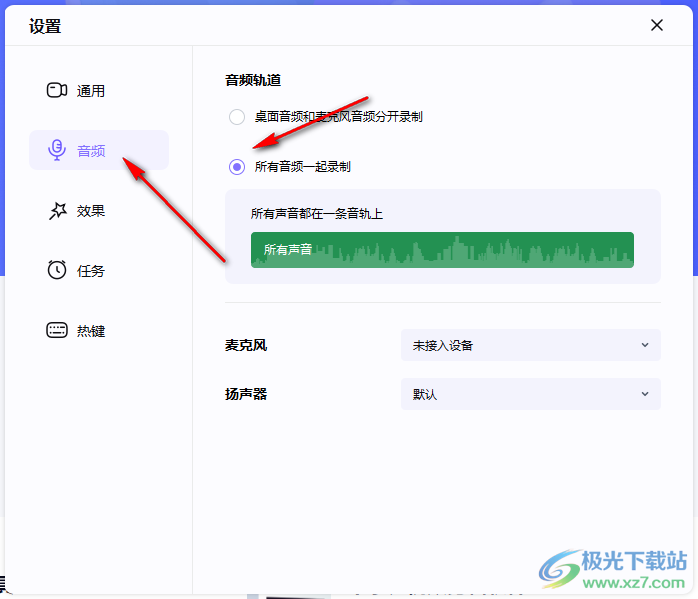Click the chevron arrow on the 未接入设备 dropdown
This screenshot has height=599, width=698.
644,345
